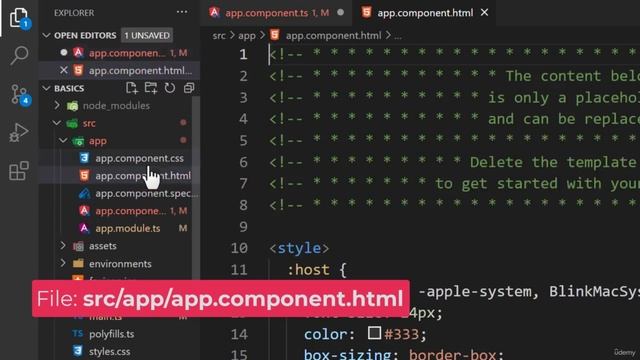Click app.component.html in the breadcrumb
This screenshot has width=640, height=360.
333,36
